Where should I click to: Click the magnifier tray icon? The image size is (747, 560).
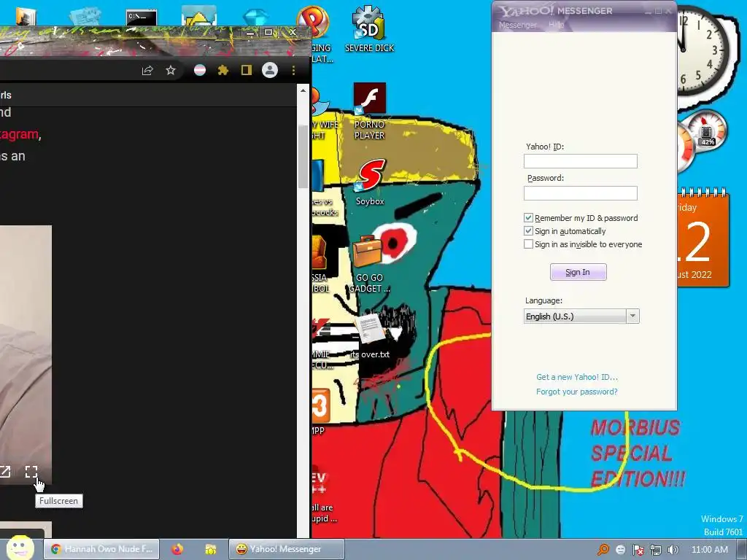coord(603,550)
